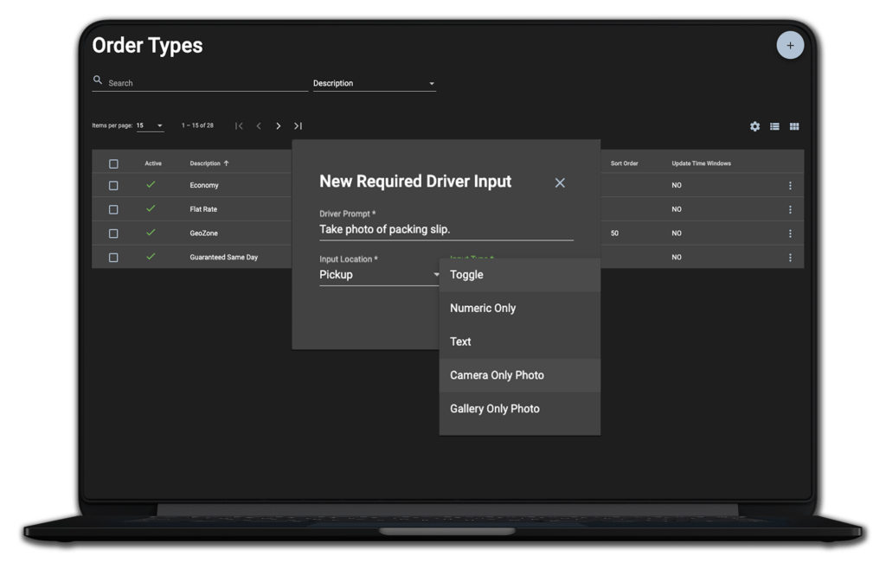Jump to the last page of results
The width and height of the screenshot is (886, 588).
[x=298, y=125]
